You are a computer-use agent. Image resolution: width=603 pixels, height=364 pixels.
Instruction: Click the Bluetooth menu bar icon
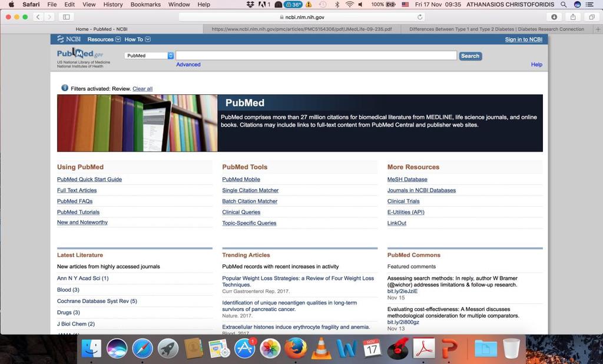pyautogui.click(x=337, y=5)
